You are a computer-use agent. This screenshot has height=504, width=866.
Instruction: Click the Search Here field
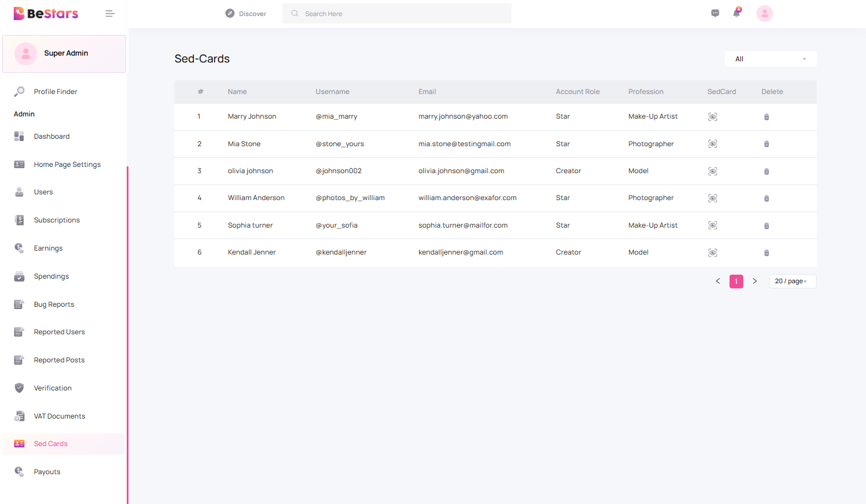401,14
